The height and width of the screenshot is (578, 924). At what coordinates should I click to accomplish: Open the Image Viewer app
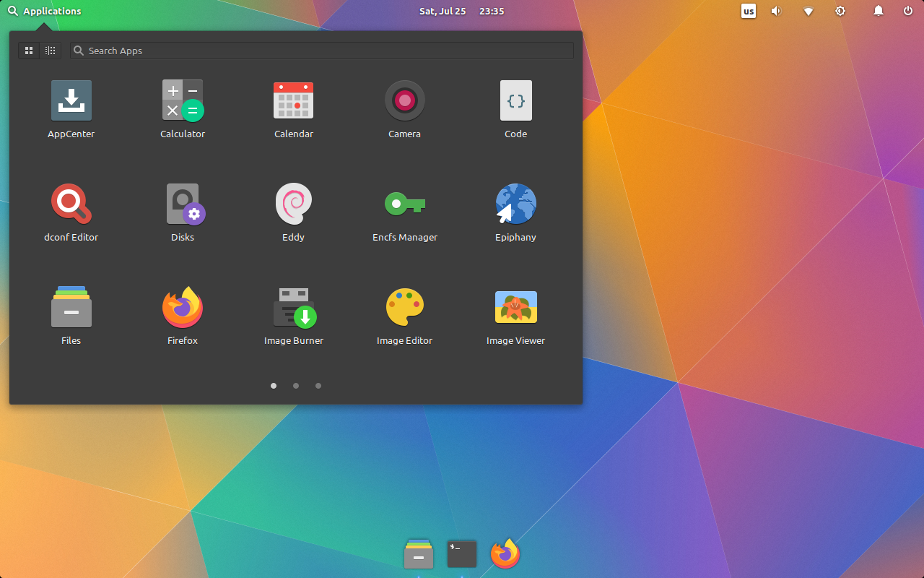pyautogui.click(x=516, y=307)
